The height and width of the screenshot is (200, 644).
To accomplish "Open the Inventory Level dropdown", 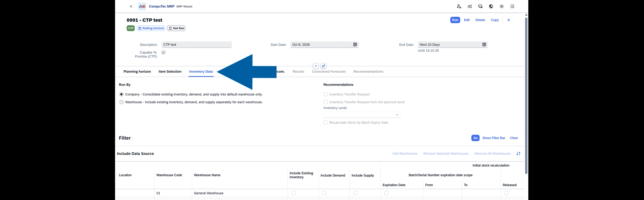I will pyautogui.click(x=362, y=115).
